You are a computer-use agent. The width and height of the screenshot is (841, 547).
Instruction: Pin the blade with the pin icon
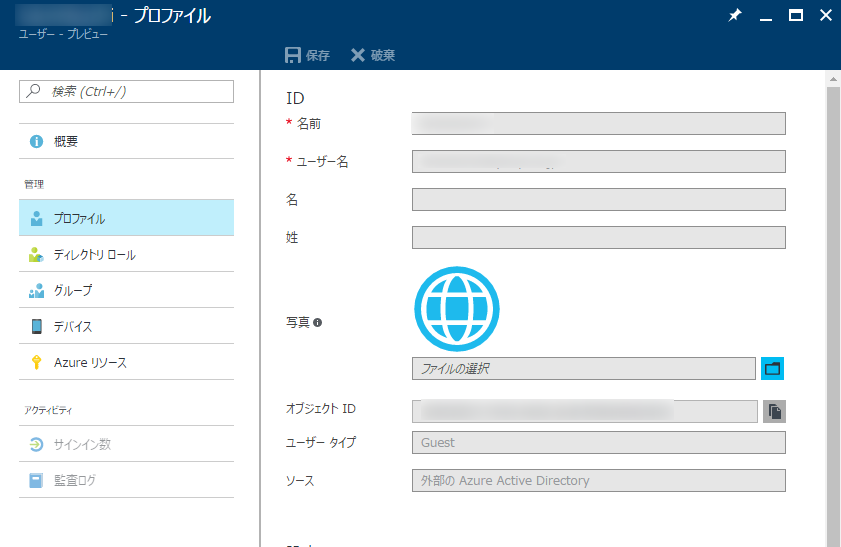(x=734, y=16)
